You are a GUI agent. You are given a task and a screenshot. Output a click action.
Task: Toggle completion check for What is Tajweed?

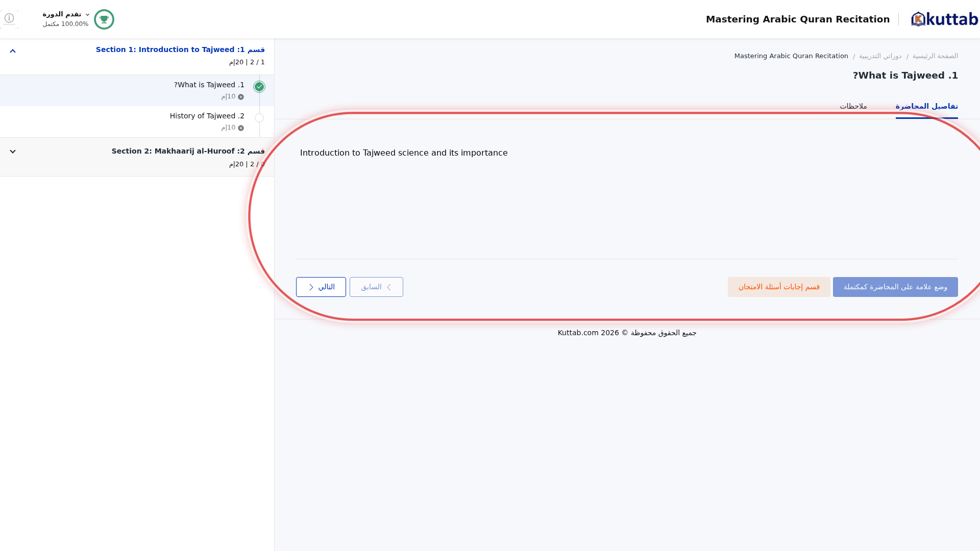coord(259,87)
